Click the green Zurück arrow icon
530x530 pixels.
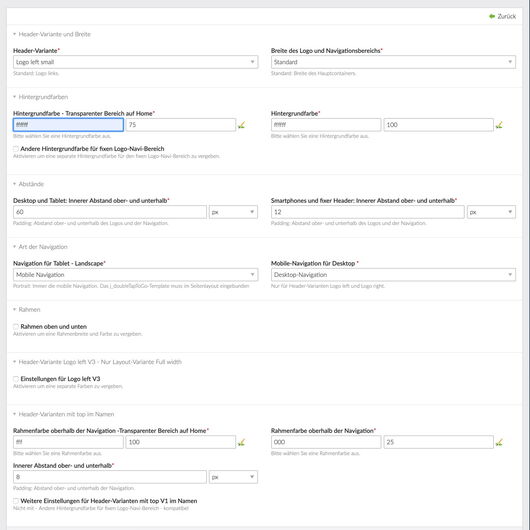[x=492, y=16]
